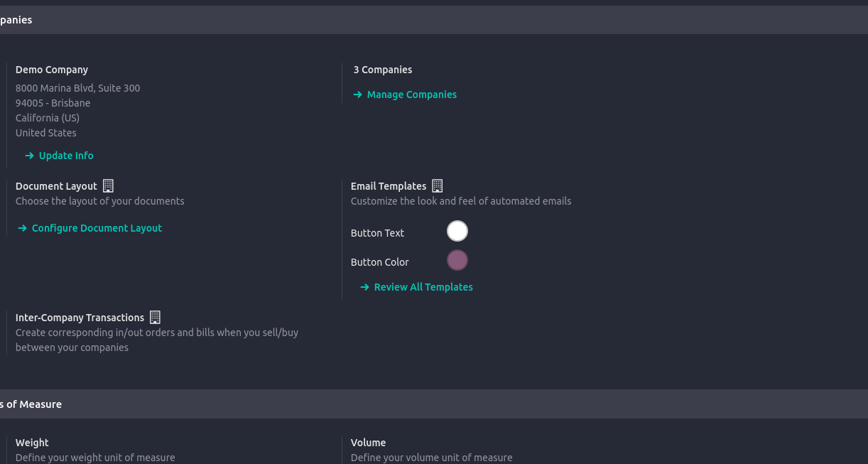
Task: Click the building icon next to Email Templates
Action: (x=438, y=186)
